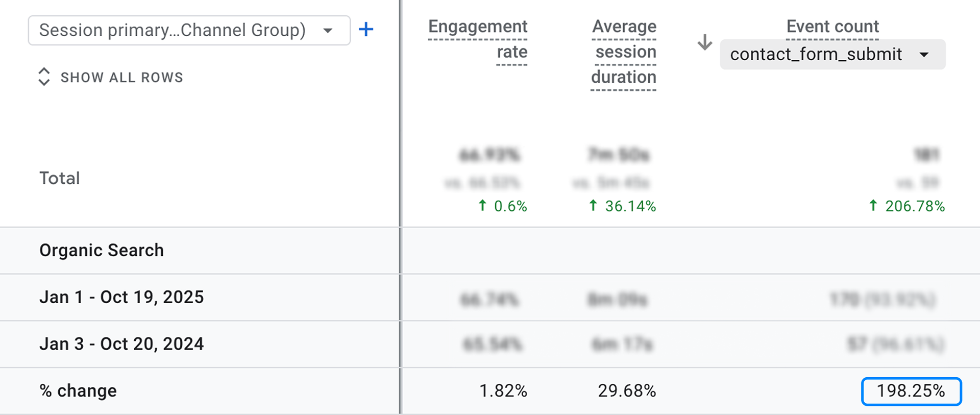Click the sort descending arrow beside Event count
The image size is (980, 415).
tap(704, 42)
